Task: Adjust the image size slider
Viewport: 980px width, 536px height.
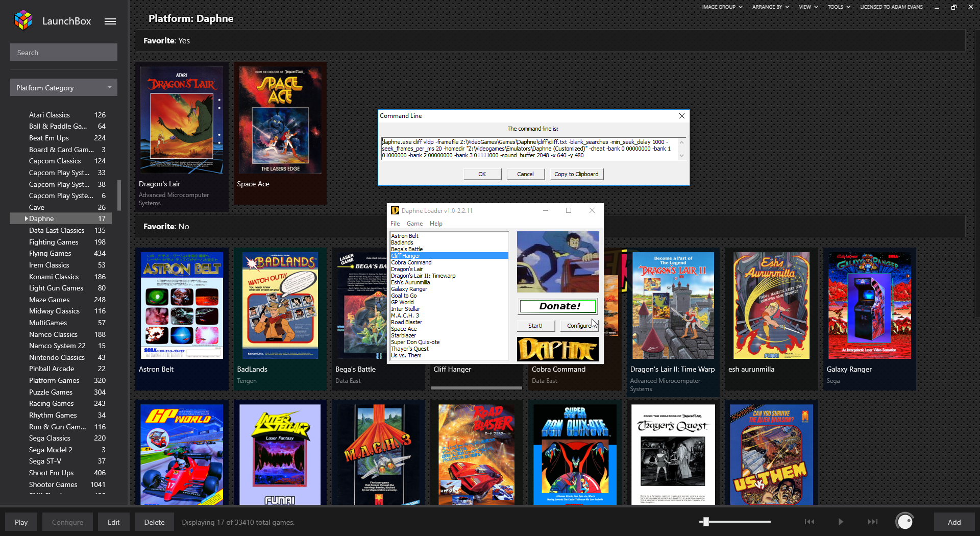Action: pyautogui.click(x=705, y=521)
